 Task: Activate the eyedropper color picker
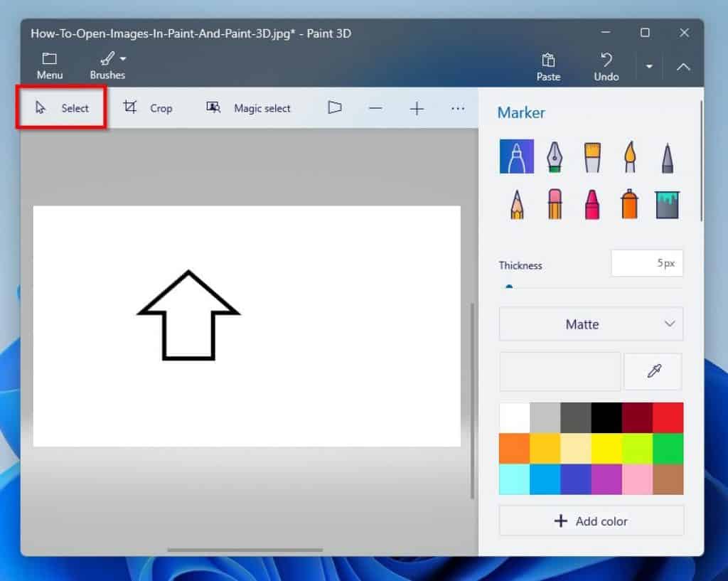tap(653, 371)
